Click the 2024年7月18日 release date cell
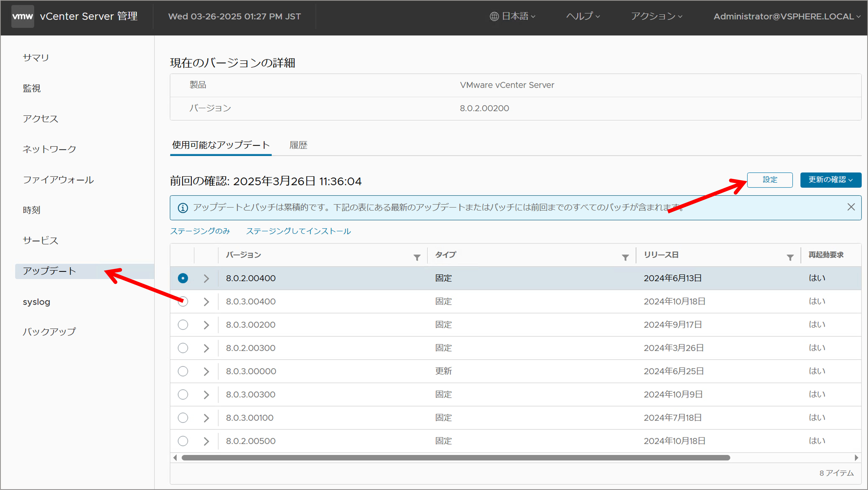 pos(673,418)
